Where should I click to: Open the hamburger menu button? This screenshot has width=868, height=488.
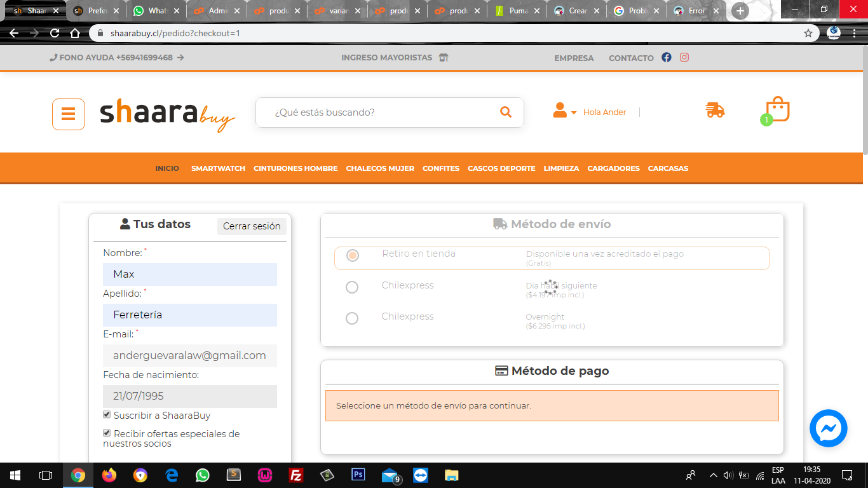pos(69,114)
